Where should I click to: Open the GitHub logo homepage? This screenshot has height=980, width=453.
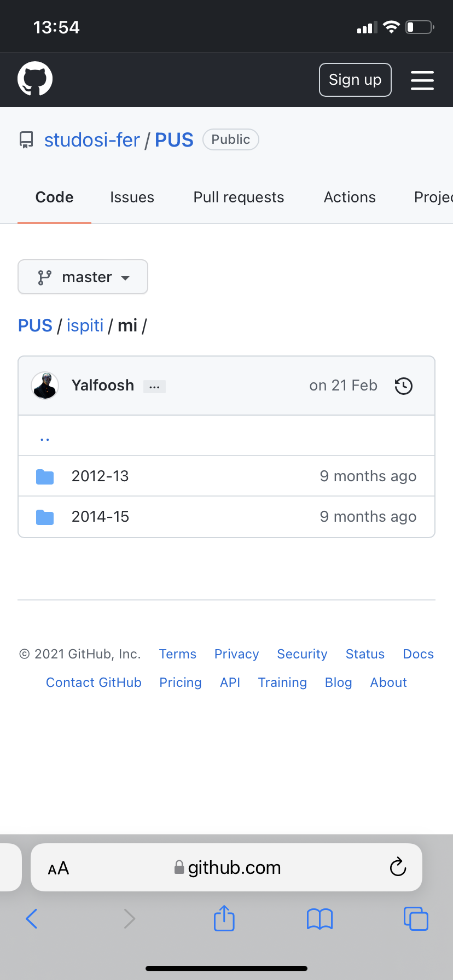pyautogui.click(x=35, y=79)
